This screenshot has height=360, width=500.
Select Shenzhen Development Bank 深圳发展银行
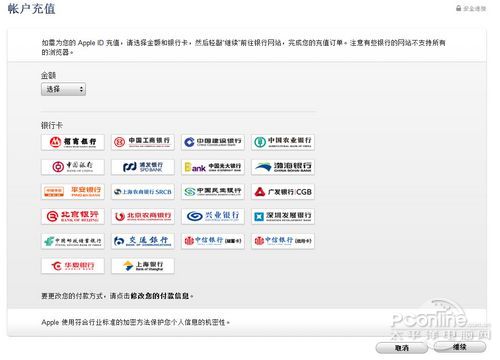tap(283, 216)
